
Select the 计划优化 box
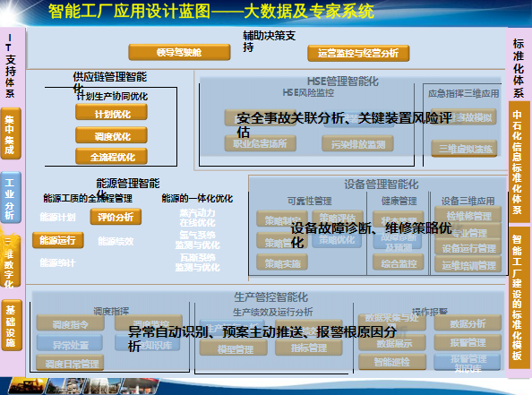111,112
